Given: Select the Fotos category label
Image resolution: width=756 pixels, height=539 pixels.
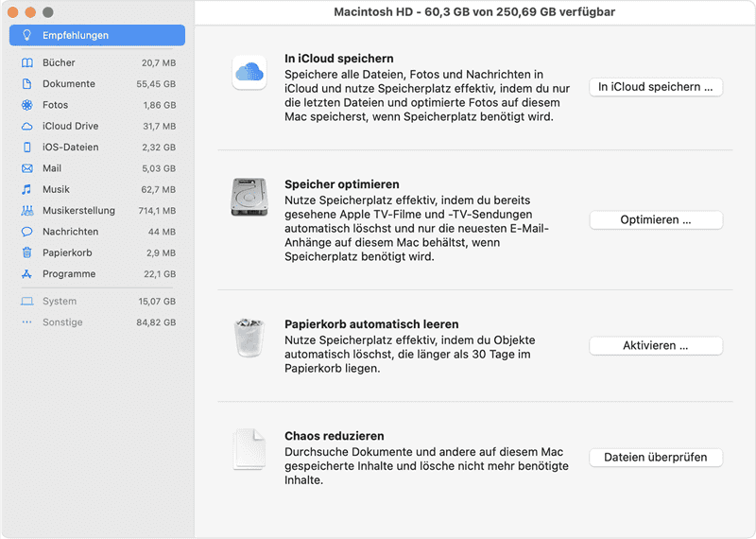Looking at the screenshot, I should coord(56,105).
